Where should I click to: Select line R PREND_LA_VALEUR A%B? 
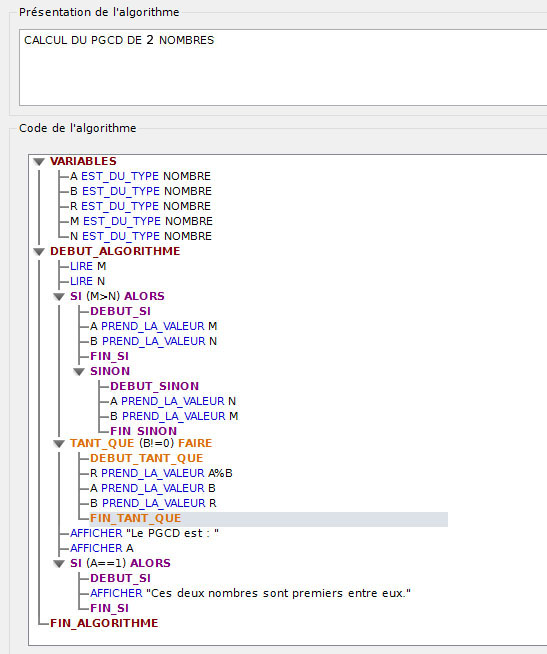coord(161,473)
